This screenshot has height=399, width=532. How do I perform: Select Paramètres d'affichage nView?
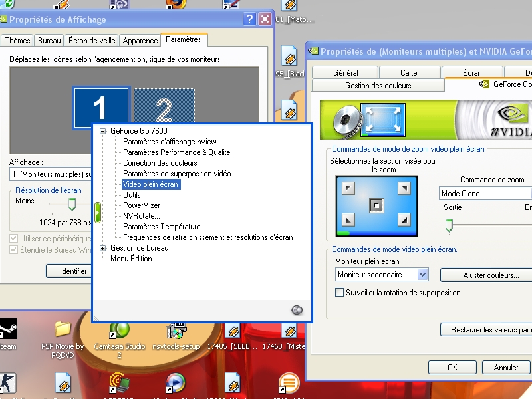click(x=170, y=142)
